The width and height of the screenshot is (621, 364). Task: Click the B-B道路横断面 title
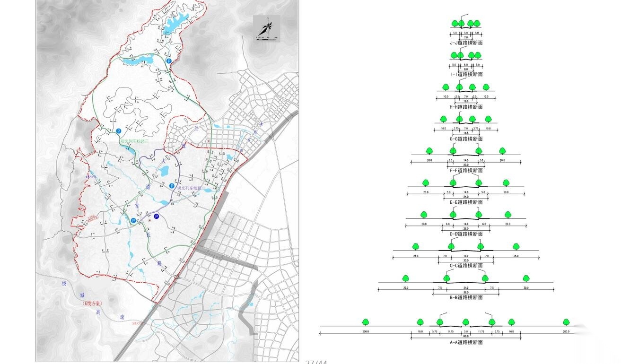[x=466, y=297]
